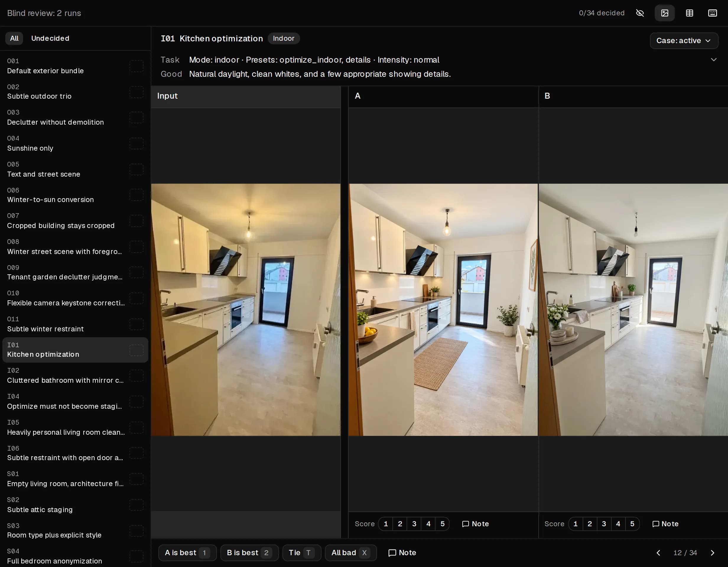Choose A is best
Image resolution: width=728 pixels, height=567 pixels.
(187, 553)
